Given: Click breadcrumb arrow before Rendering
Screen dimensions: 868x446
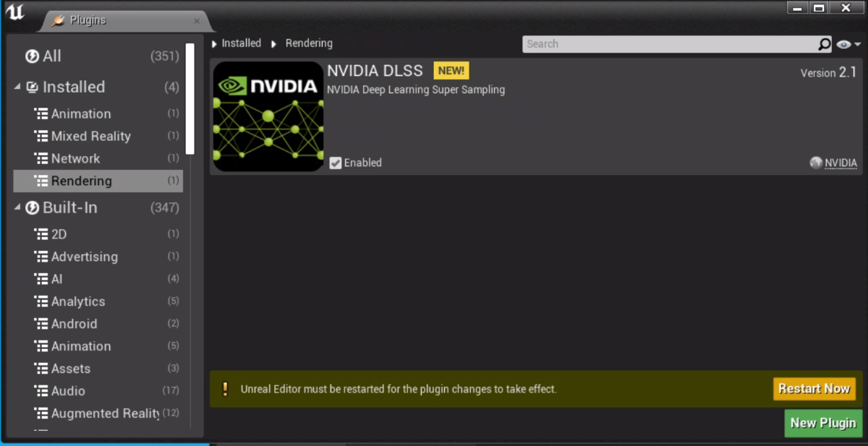Looking at the screenshot, I should point(274,44).
